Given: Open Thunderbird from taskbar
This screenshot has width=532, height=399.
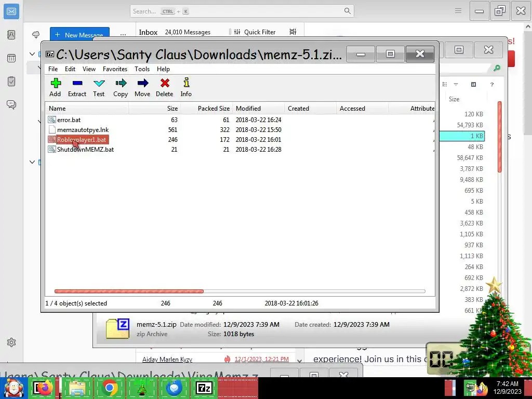Looking at the screenshot, I should [x=174, y=388].
